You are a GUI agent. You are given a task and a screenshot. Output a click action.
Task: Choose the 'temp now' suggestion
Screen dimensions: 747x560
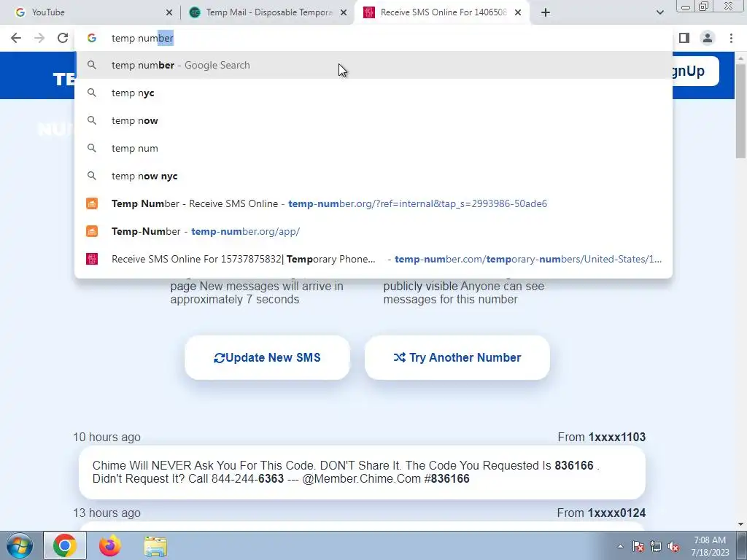(x=373, y=120)
